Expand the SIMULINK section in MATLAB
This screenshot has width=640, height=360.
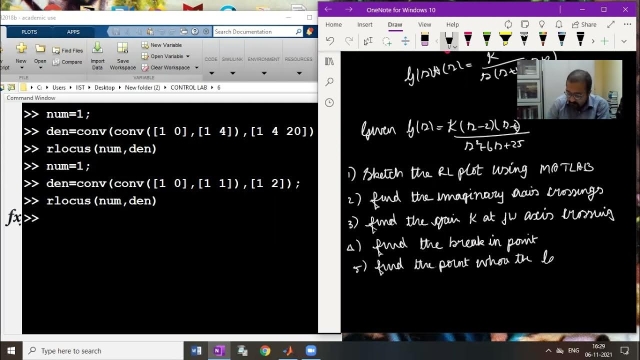coord(233,73)
